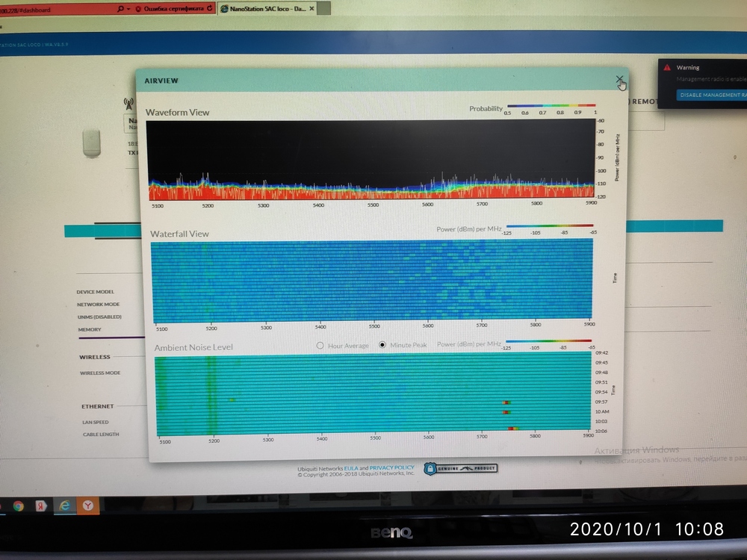Viewport: 747px width, 560px height.
Task: Click the warning triangle icon in notification
Action: (x=667, y=68)
